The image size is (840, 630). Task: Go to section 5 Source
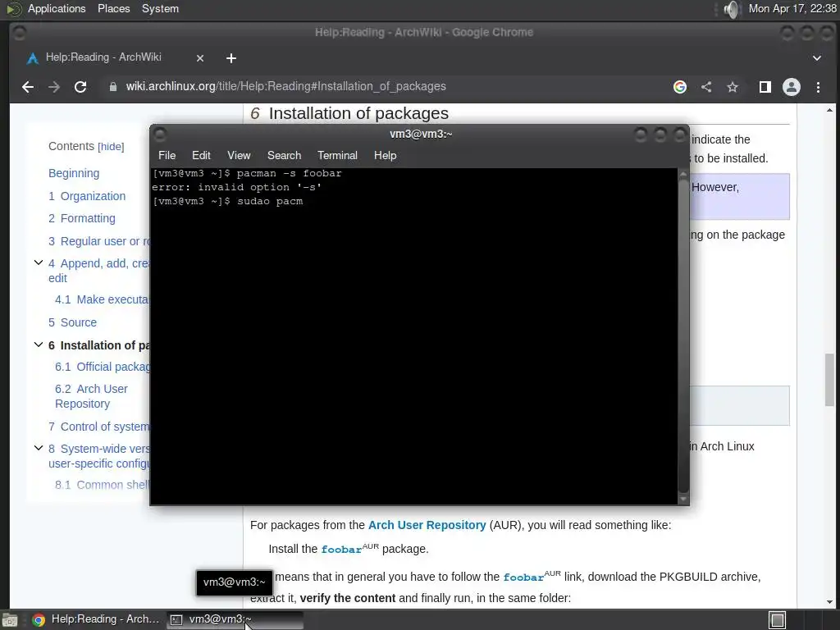coord(72,322)
